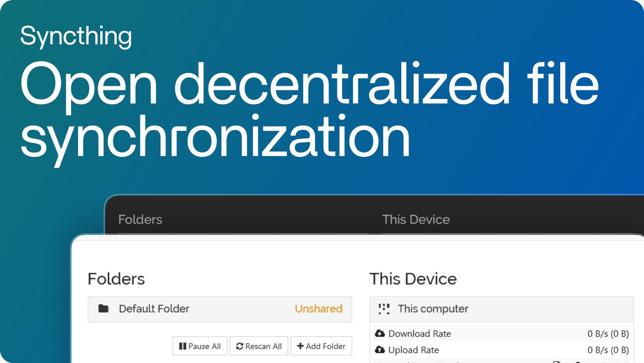Click the Upload Rate 0 B/s value

pyautogui.click(x=608, y=350)
